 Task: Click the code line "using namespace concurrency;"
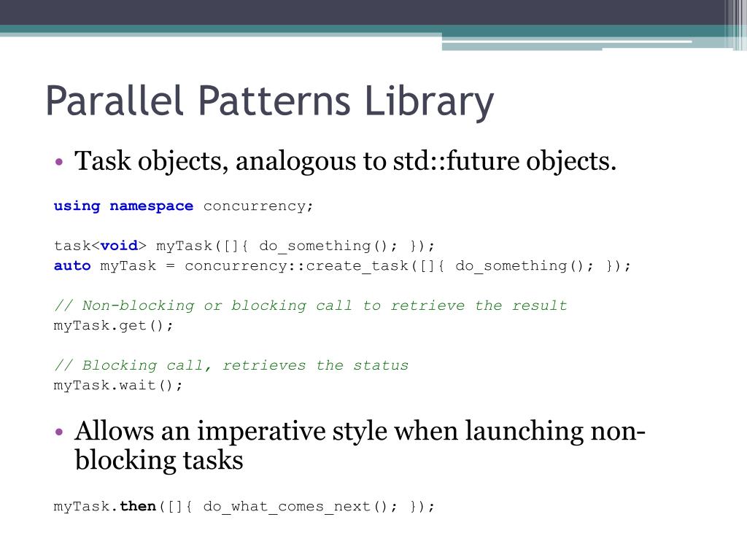[x=183, y=206]
